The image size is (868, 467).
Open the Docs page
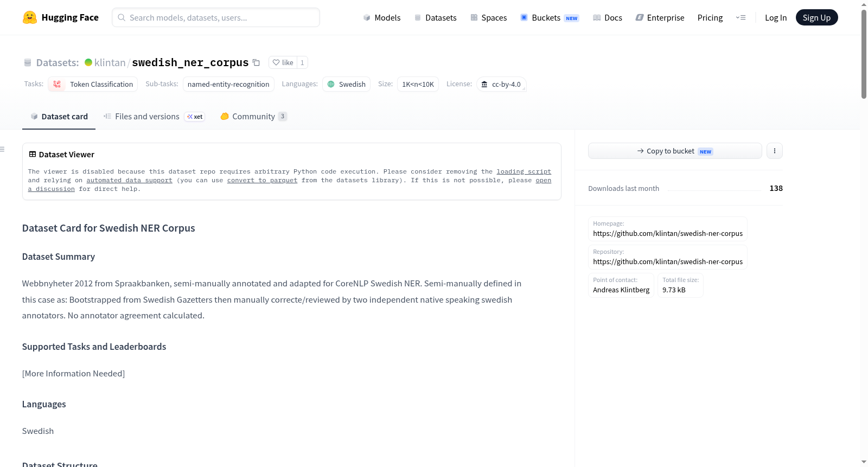pyautogui.click(x=608, y=17)
